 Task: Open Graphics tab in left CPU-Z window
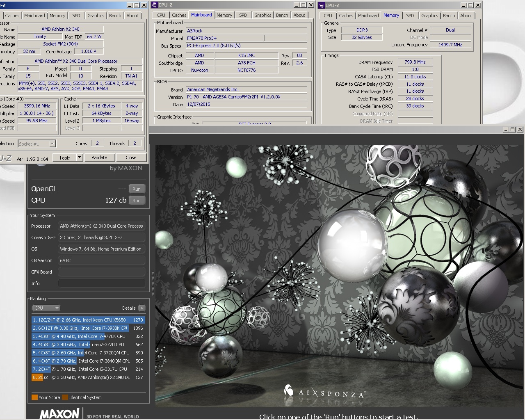[x=96, y=16]
